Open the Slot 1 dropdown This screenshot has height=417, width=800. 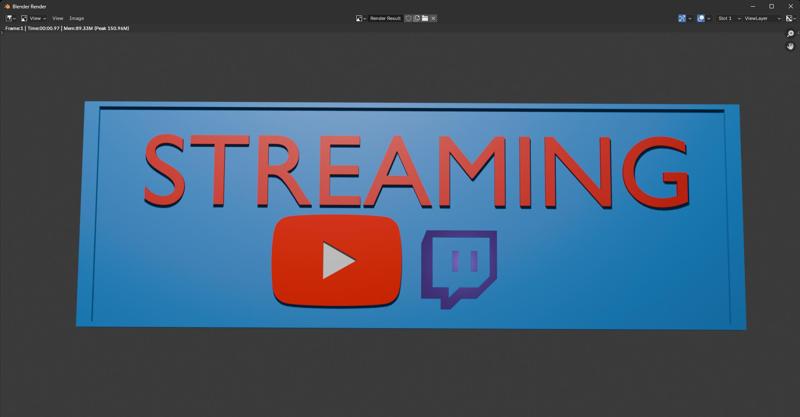point(729,18)
